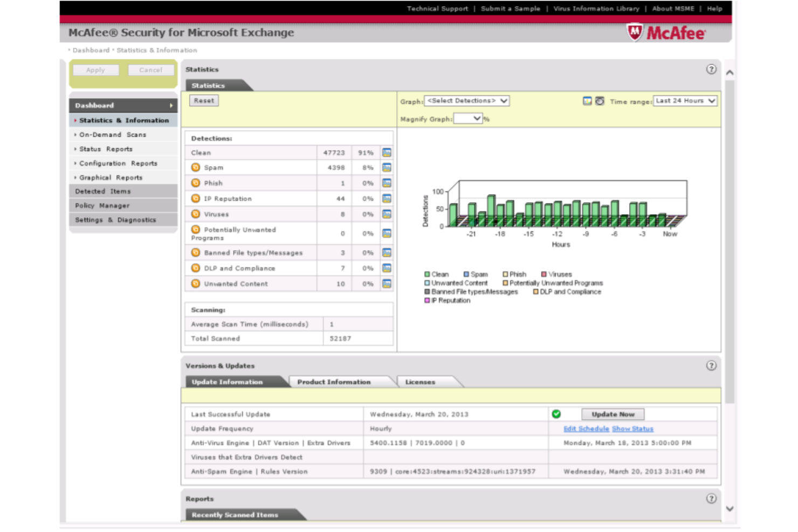Image resolution: width=798 pixels, height=532 pixels.
Task: Open graph icon for Spam row
Action: point(387,168)
